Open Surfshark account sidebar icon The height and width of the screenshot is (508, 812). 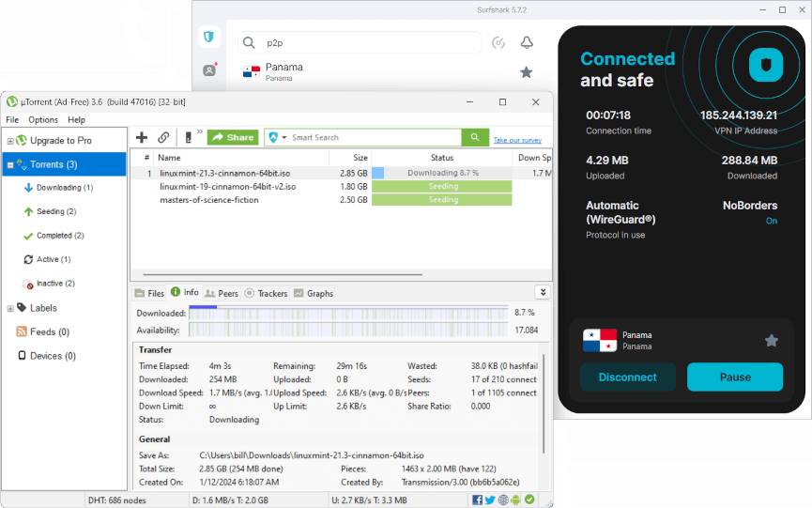click(209, 69)
